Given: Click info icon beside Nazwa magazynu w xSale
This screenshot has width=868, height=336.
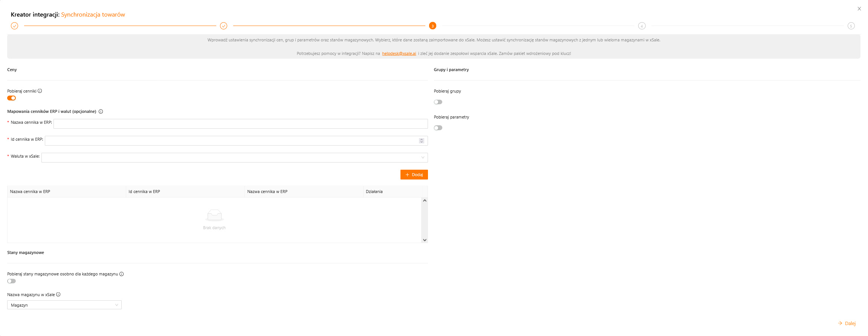Looking at the screenshot, I should [58, 295].
